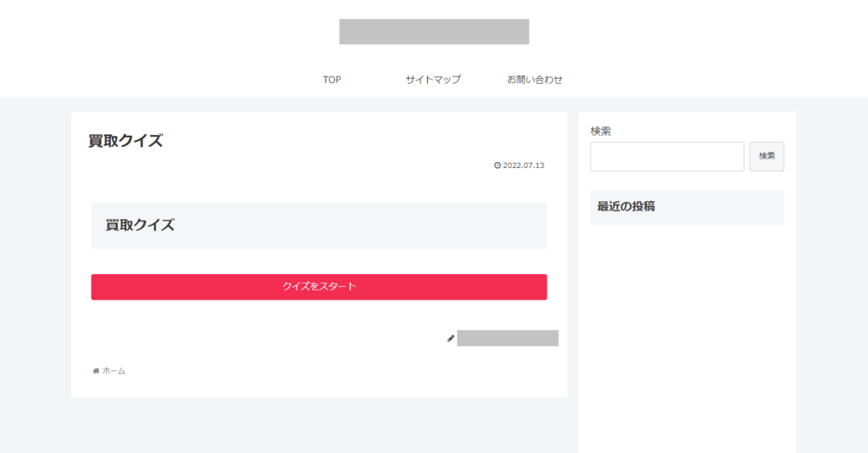Follow the ホーム breadcrumb link

[x=114, y=371]
